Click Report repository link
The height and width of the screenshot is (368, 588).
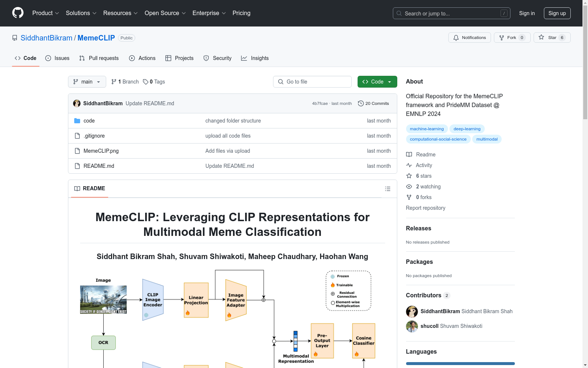(x=426, y=208)
